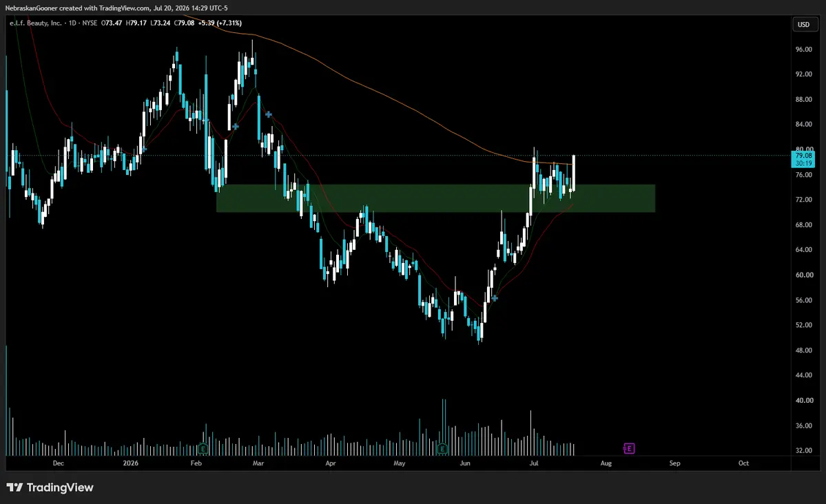Select the blue plus marker near the June low

point(495,298)
